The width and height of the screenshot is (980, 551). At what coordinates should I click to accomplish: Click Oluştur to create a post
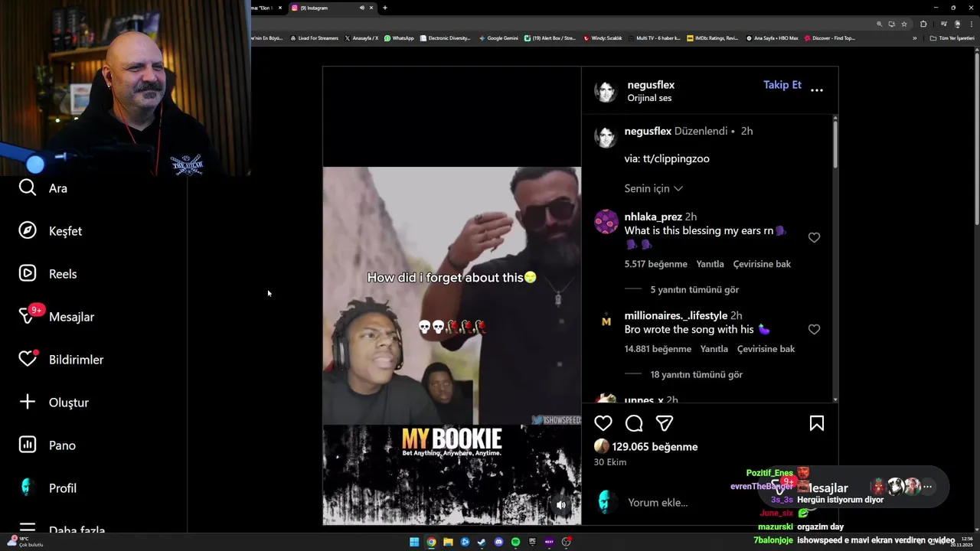54,403
